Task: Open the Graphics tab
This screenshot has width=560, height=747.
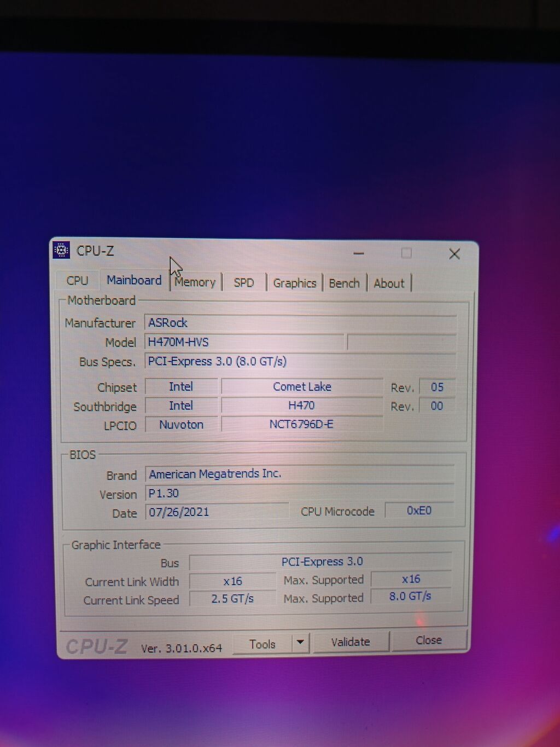Action: pos(295,283)
